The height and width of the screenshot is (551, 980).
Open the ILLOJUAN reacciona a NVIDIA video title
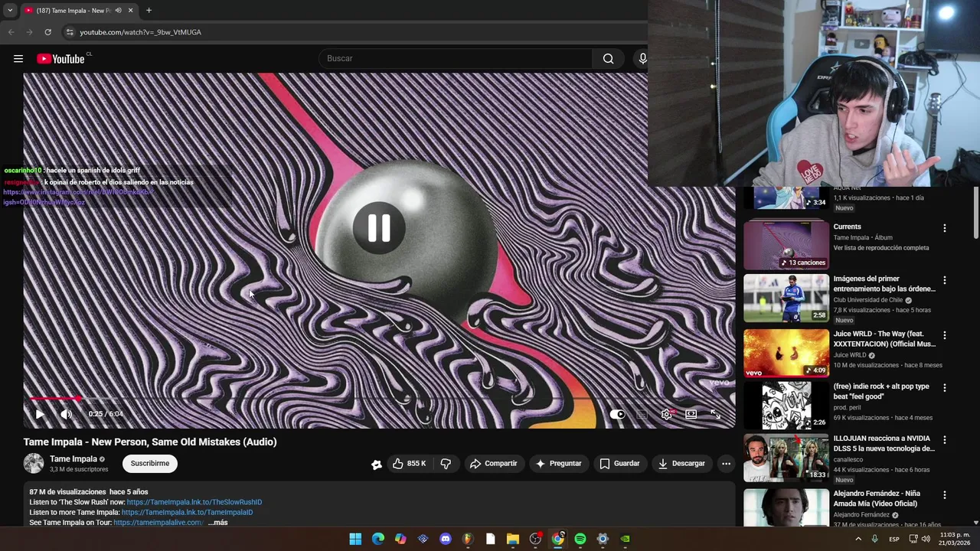point(884,444)
